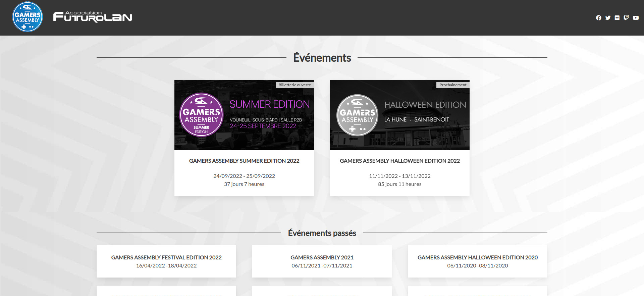Click the countdown 85 jours 11 heures
644x296 pixels.
[400, 184]
